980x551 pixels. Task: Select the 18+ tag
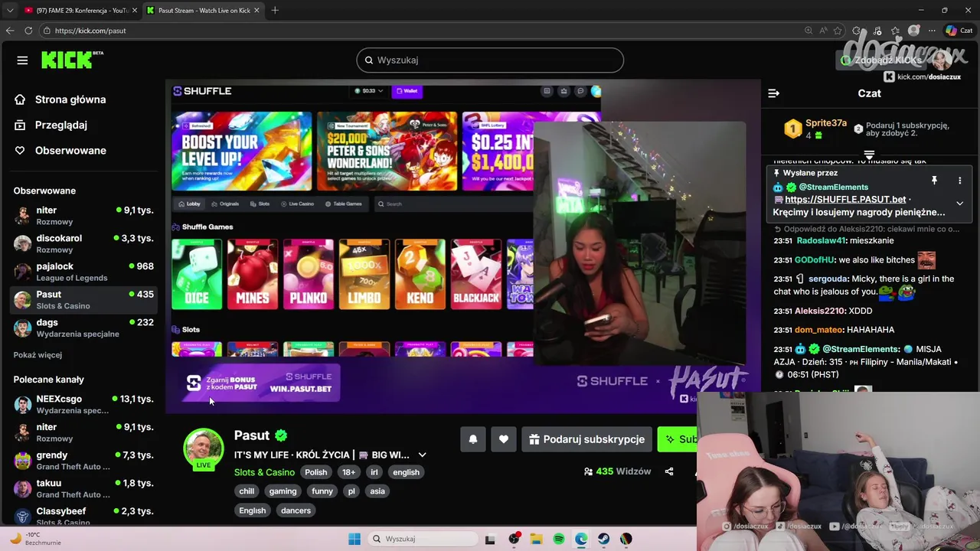click(x=348, y=472)
